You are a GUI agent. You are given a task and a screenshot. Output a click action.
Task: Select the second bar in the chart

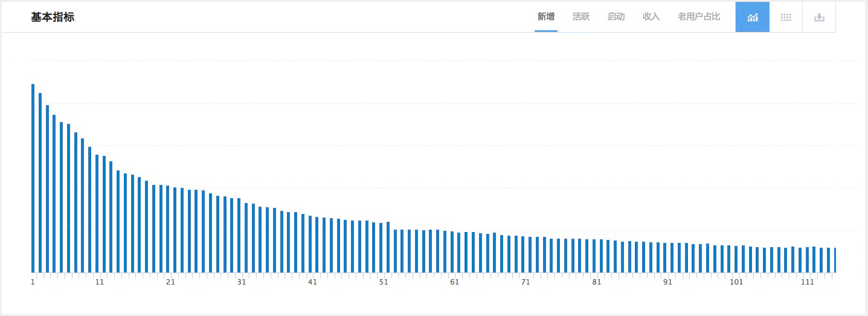coord(40,182)
